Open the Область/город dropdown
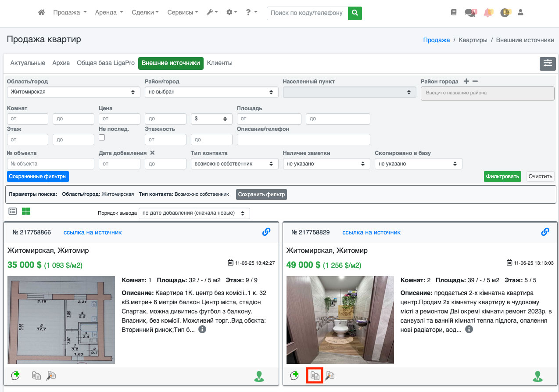The width and height of the screenshot is (559, 392). pyautogui.click(x=73, y=92)
